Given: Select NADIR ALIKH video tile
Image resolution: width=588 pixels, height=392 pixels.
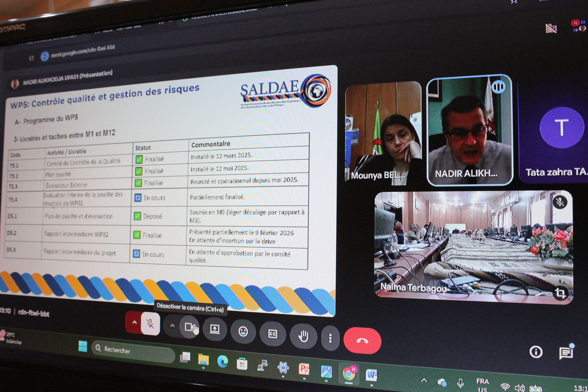Looking at the screenshot, I should pyautogui.click(x=469, y=130).
